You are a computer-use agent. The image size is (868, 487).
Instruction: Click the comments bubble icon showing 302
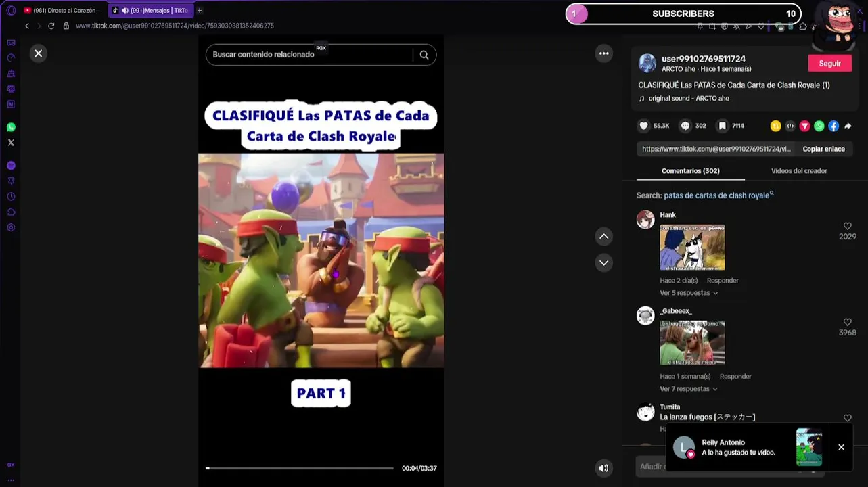click(685, 126)
